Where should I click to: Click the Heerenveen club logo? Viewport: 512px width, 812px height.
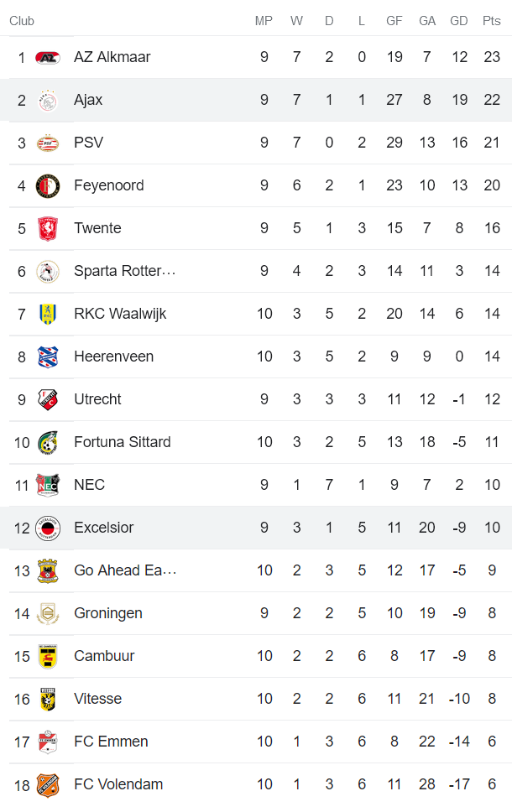[48, 357]
